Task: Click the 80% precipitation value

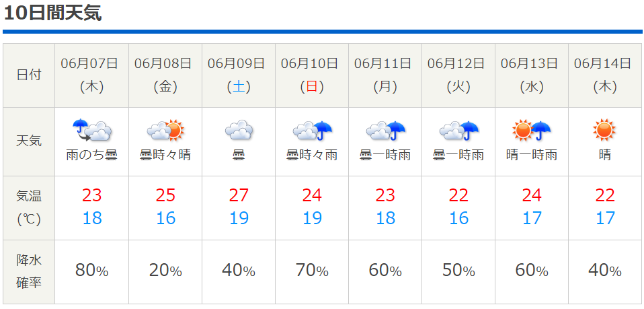Action: pos(91,271)
